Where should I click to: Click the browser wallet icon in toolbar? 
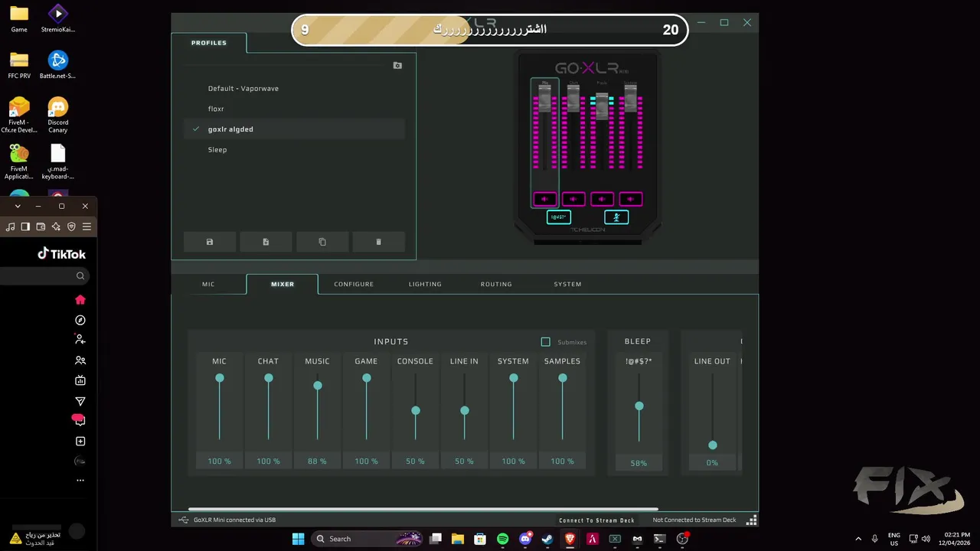41,227
